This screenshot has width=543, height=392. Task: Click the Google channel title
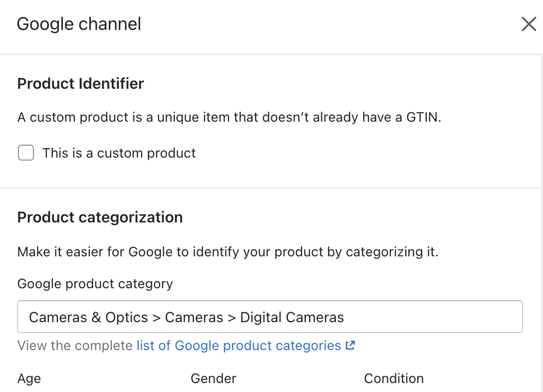tap(79, 24)
